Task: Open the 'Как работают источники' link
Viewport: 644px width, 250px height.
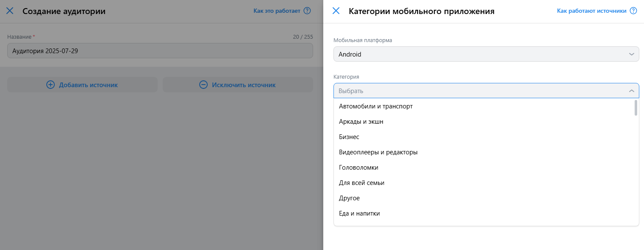Action: [x=592, y=11]
